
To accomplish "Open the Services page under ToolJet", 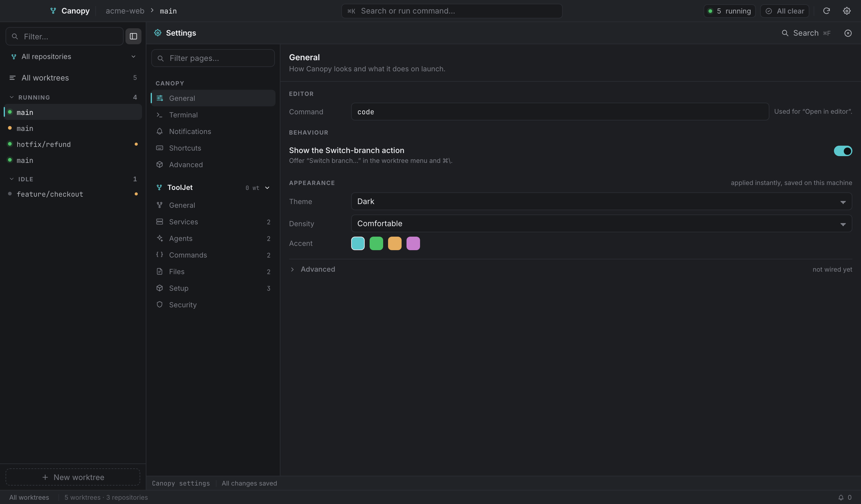I will click(213, 222).
